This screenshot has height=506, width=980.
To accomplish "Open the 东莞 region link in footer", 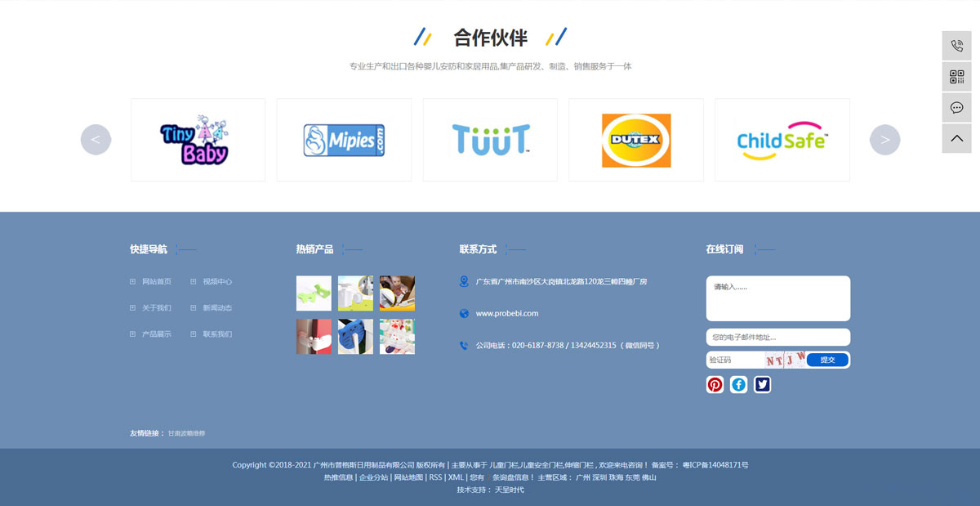I will (x=633, y=477).
